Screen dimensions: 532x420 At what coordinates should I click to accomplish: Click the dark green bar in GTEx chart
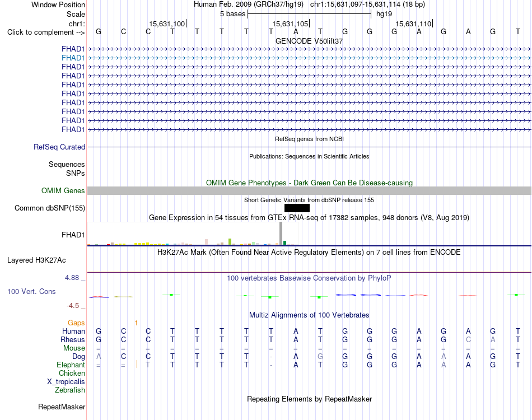pyautogui.click(x=284, y=242)
